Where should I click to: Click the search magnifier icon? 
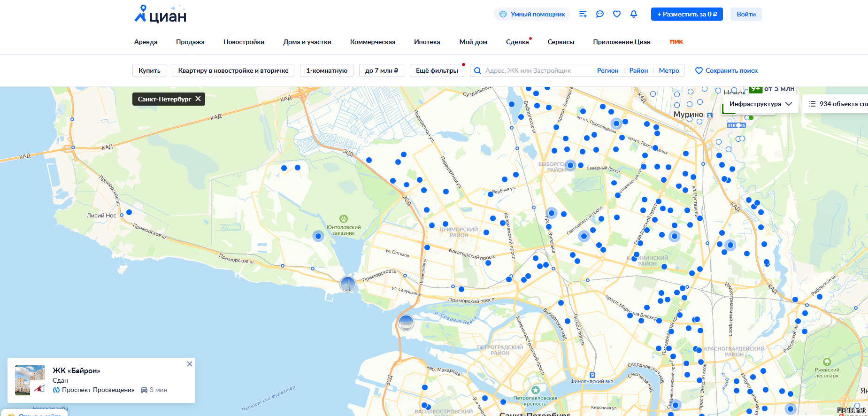(477, 70)
